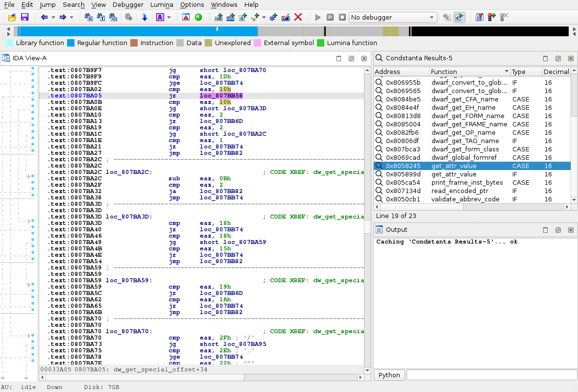Screen dimensions: 578x392
Task: Click the green circle toolbar icon
Action: [x=198, y=17]
